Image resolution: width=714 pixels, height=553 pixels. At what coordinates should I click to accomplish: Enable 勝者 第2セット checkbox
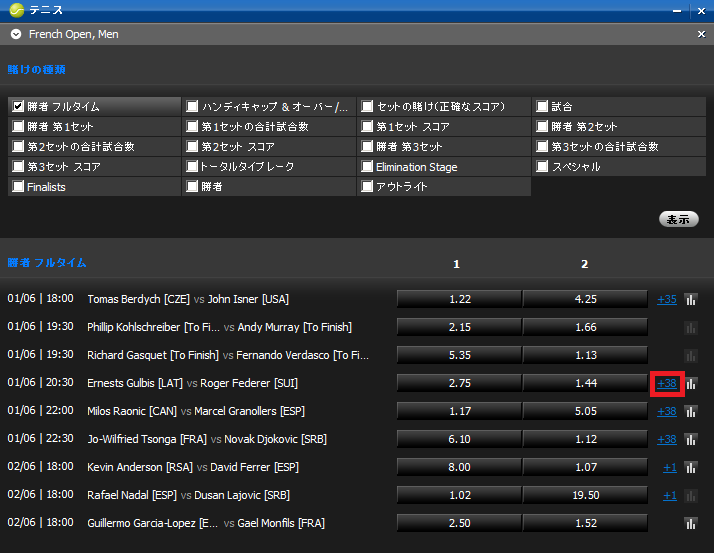point(542,126)
